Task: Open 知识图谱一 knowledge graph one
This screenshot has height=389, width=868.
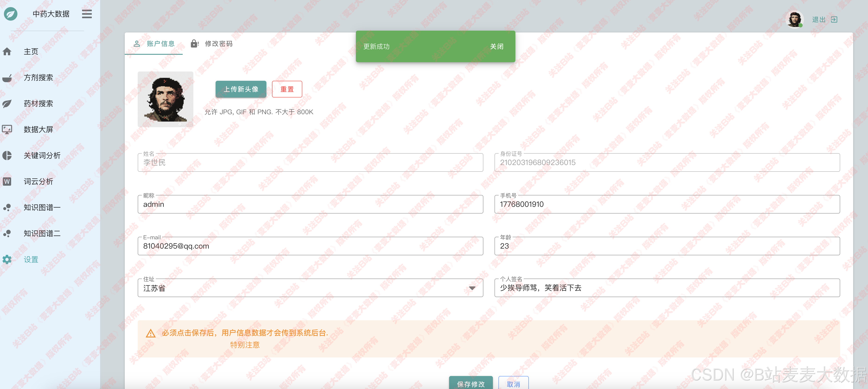Action: 7,207
